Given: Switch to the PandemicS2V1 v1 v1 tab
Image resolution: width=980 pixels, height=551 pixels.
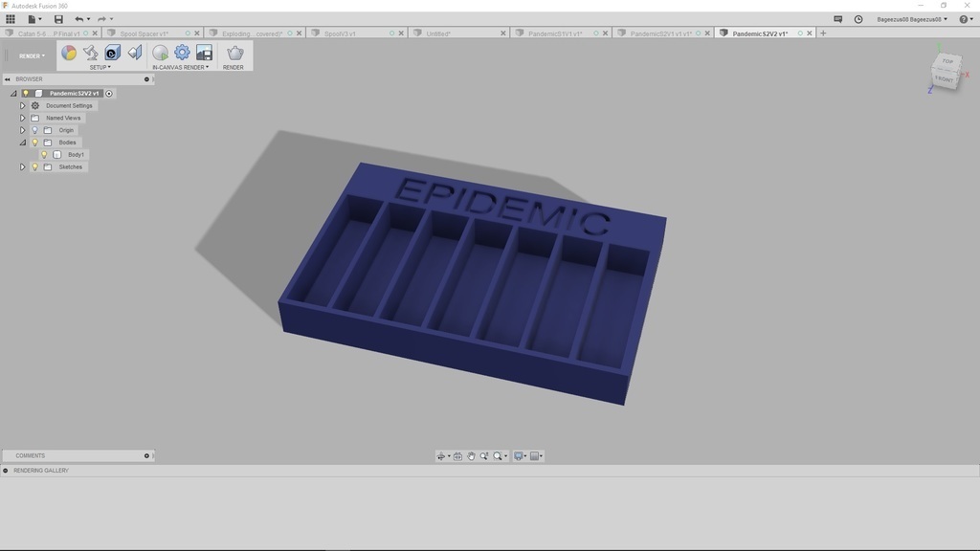Looking at the screenshot, I should pyautogui.click(x=660, y=33).
